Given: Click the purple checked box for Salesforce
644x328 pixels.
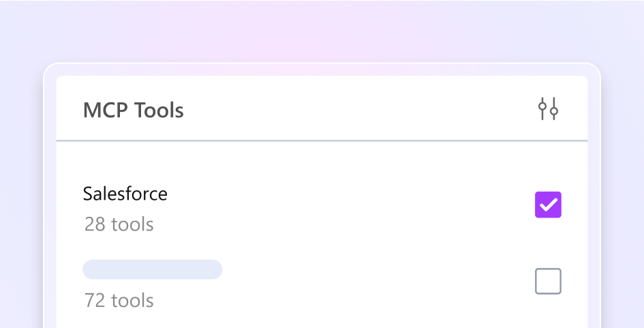Looking at the screenshot, I should click(548, 205).
